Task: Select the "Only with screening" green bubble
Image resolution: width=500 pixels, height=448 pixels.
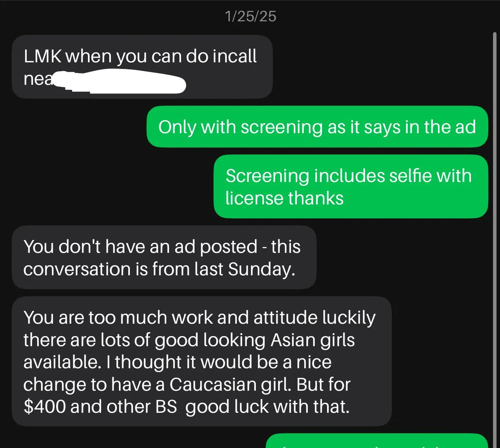Action: pos(317,127)
